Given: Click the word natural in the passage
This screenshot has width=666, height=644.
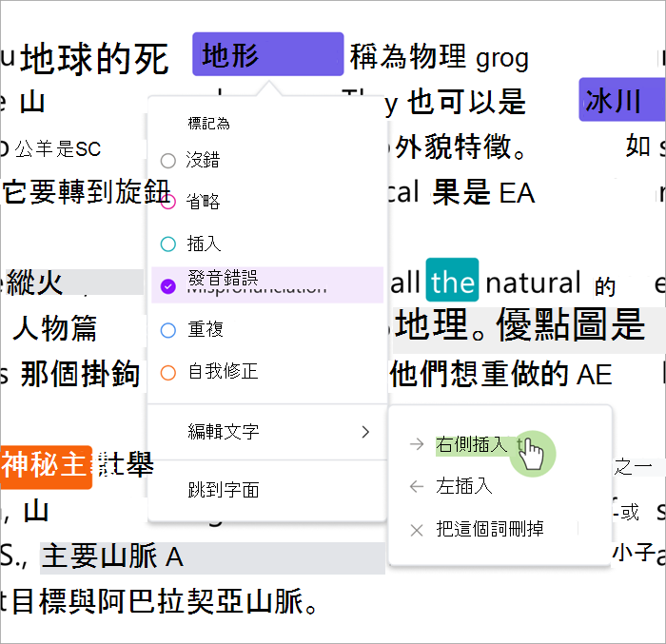Looking at the screenshot, I should (x=533, y=283).
